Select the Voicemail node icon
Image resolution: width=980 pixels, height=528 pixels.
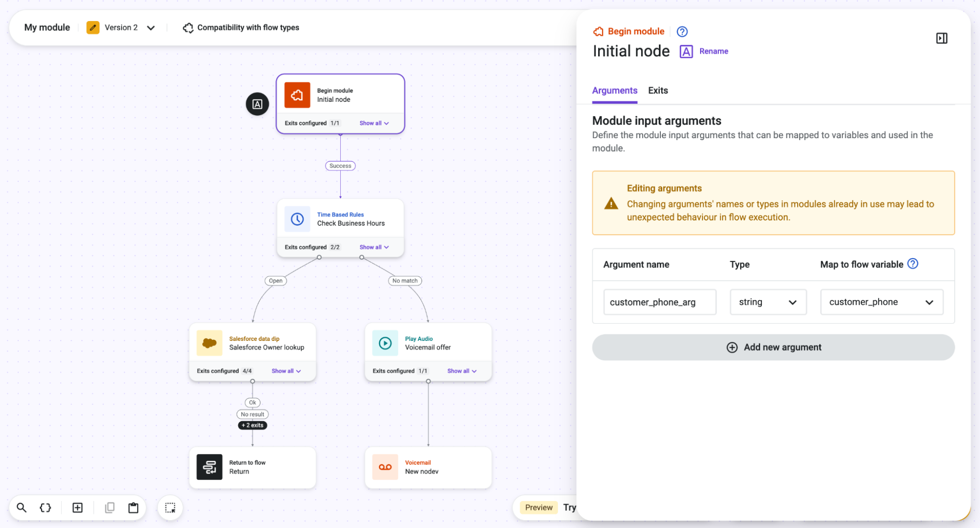385,467
